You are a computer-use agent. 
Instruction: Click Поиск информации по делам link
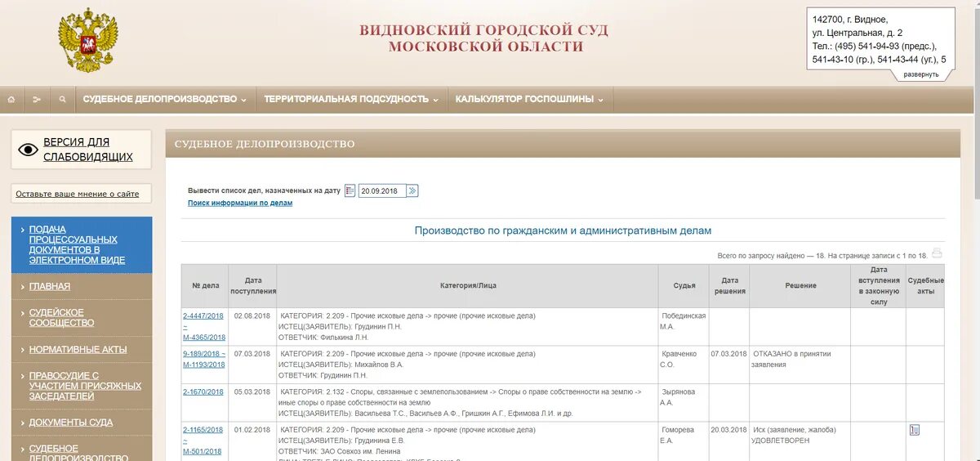pyautogui.click(x=240, y=203)
